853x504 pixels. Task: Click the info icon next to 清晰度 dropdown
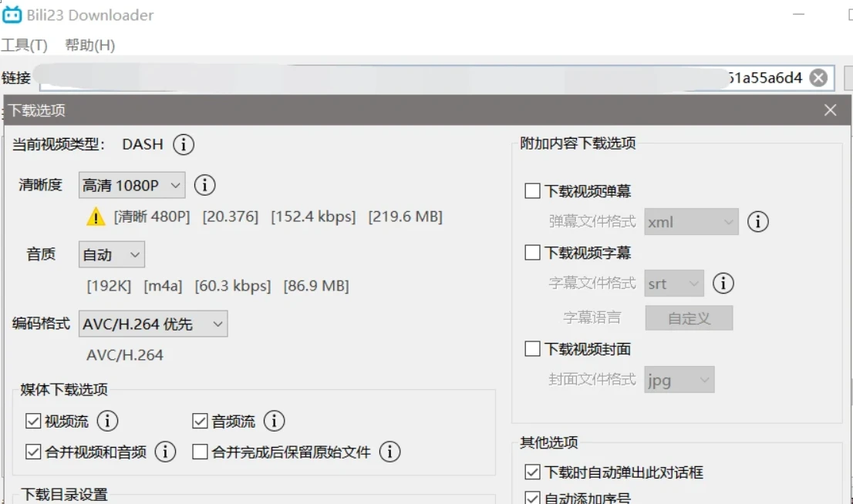pos(204,185)
